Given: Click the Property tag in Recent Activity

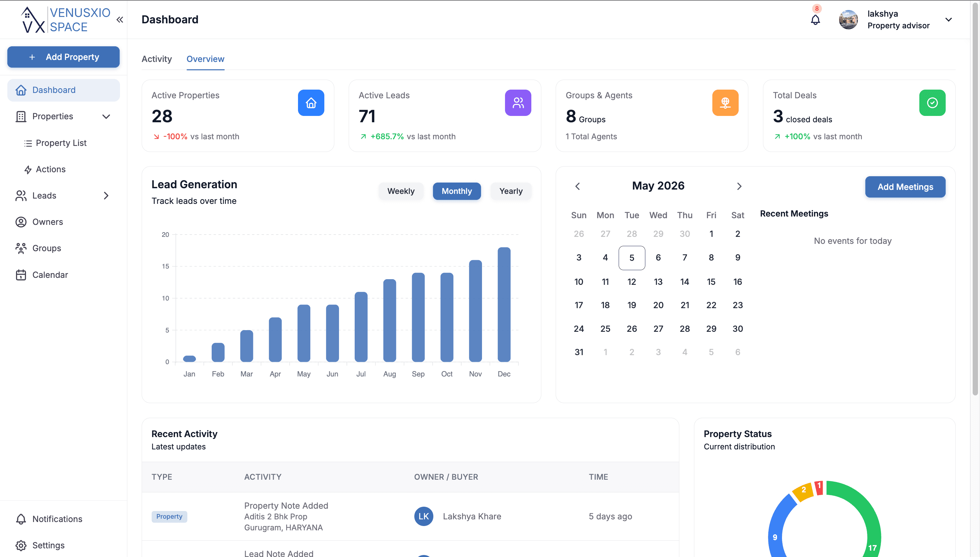Looking at the screenshot, I should [169, 516].
